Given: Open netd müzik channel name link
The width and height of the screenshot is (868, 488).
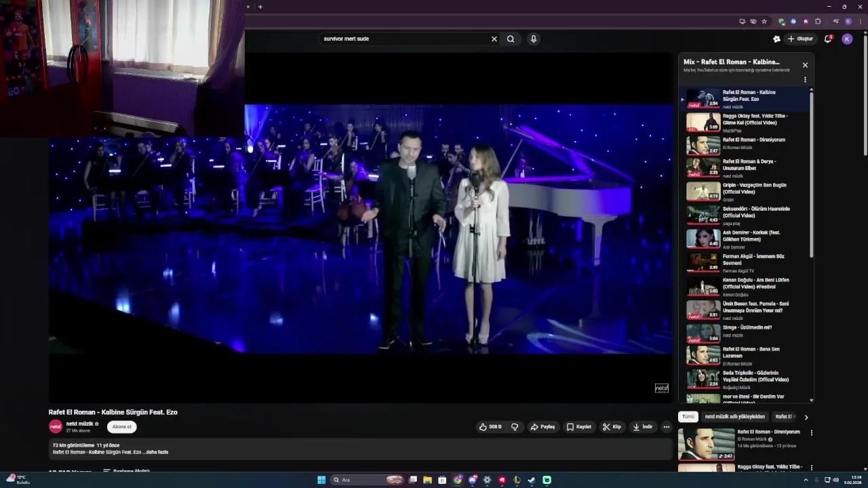Looking at the screenshot, I should coord(80,424).
